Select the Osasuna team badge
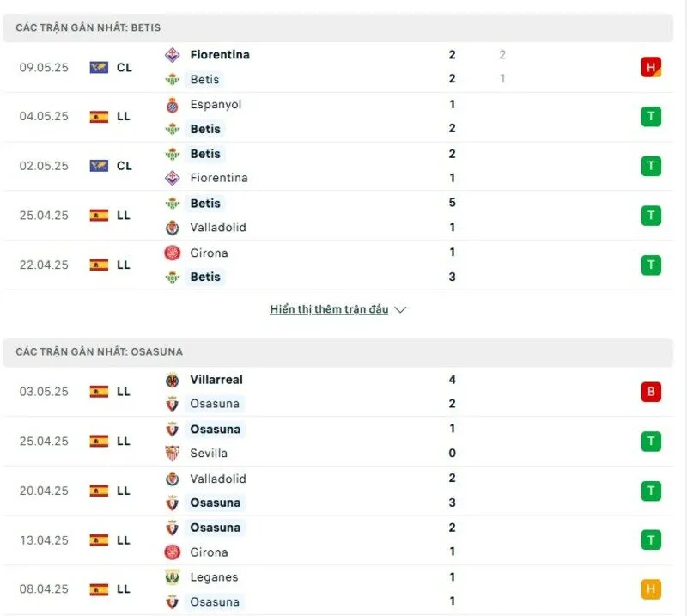The width and height of the screenshot is (687, 616). (x=174, y=404)
